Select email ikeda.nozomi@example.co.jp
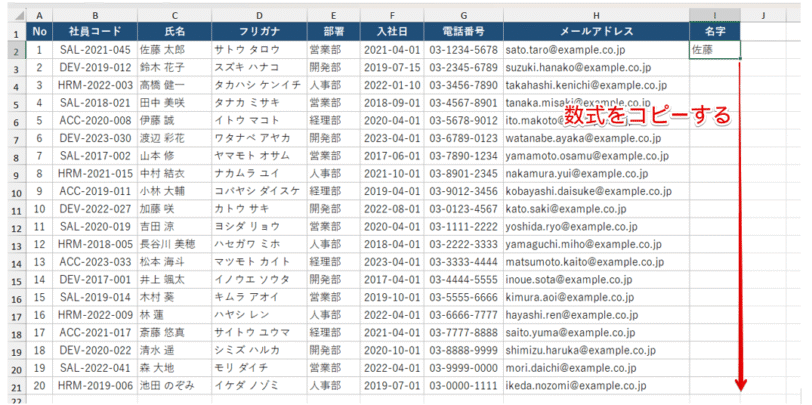812x405 pixels. pos(596,386)
